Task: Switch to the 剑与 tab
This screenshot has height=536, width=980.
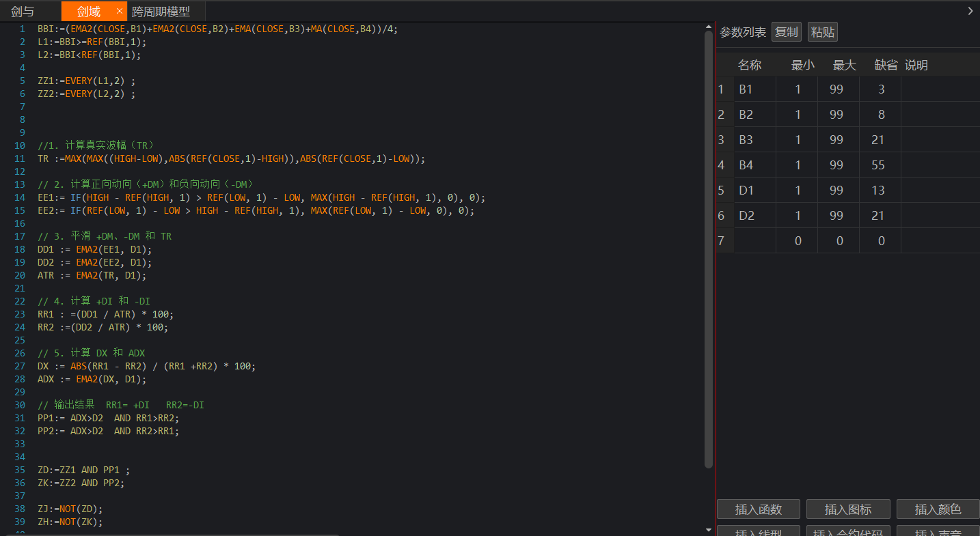Action: 23,12
